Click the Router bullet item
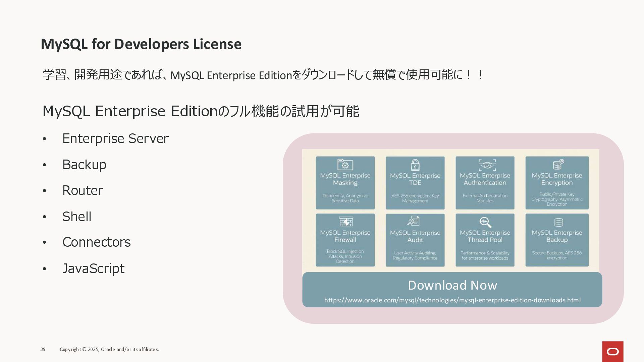 pyautogui.click(x=83, y=190)
